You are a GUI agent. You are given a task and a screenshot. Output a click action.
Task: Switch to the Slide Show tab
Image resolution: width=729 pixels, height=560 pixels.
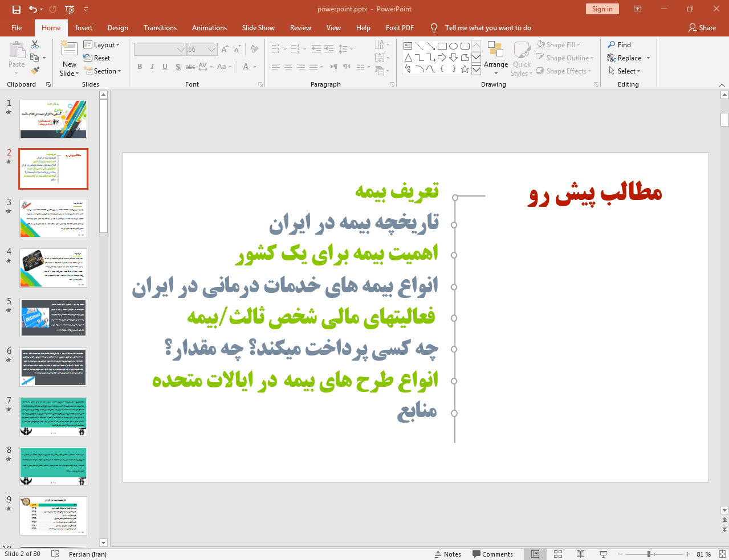click(258, 27)
